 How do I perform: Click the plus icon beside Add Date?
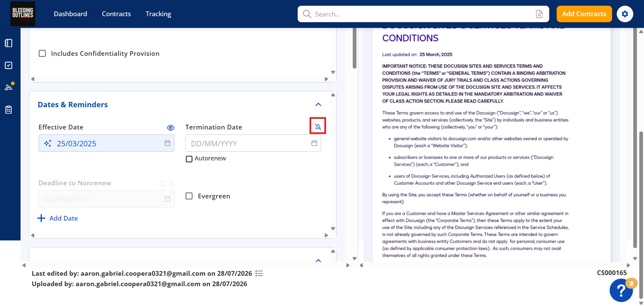coord(41,218)
